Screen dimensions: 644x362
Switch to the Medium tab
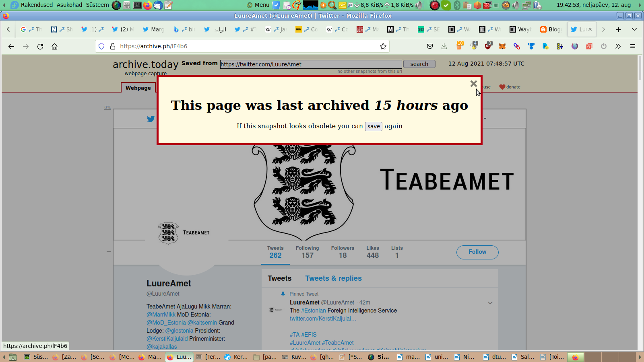point(398,29)
